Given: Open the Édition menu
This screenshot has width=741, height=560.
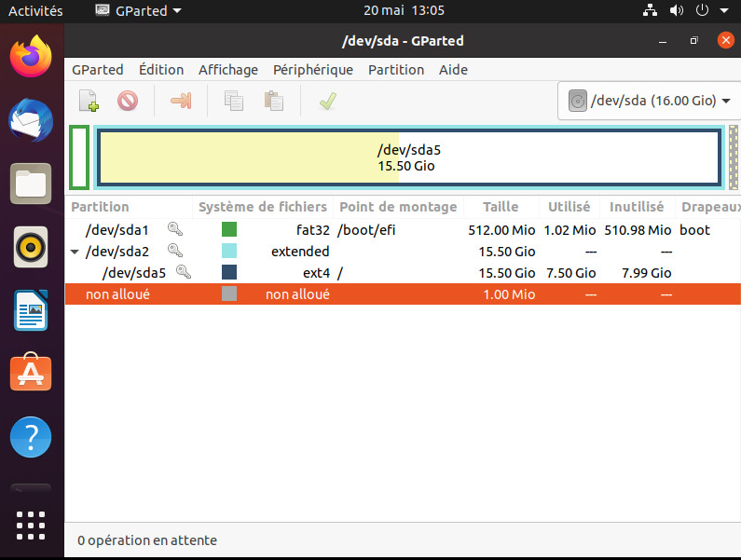Looking at the screenshot, I should [x=161, y=70].
